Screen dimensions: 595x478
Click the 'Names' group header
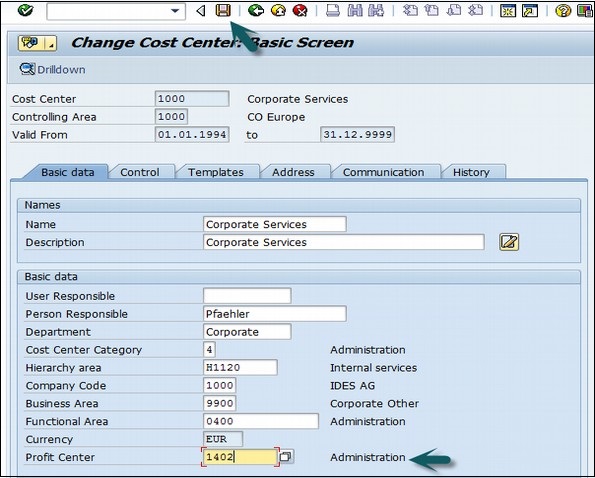(x=42, y=205)
